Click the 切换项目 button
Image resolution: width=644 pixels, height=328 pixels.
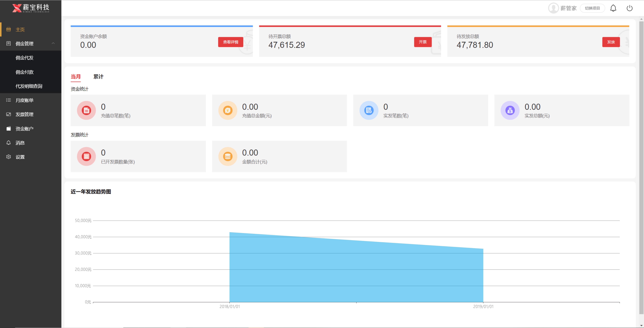point(592,8)
